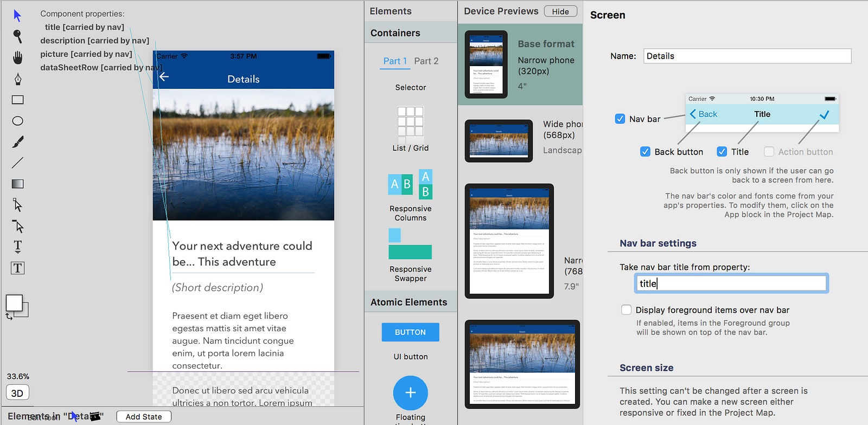
Task: Select the arrow-with-box direct select tool
Action: pyautogui.click(x=17, y=205)
